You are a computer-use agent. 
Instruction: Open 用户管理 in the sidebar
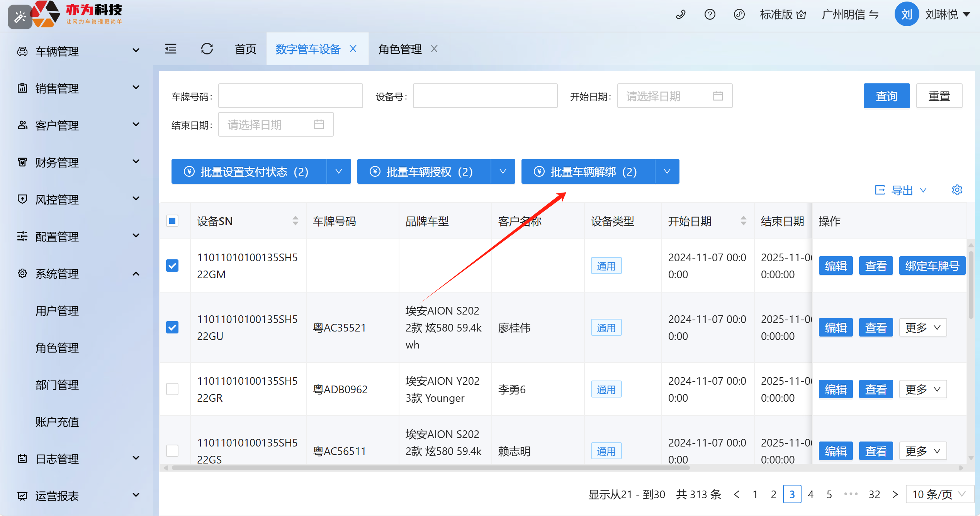57,311
